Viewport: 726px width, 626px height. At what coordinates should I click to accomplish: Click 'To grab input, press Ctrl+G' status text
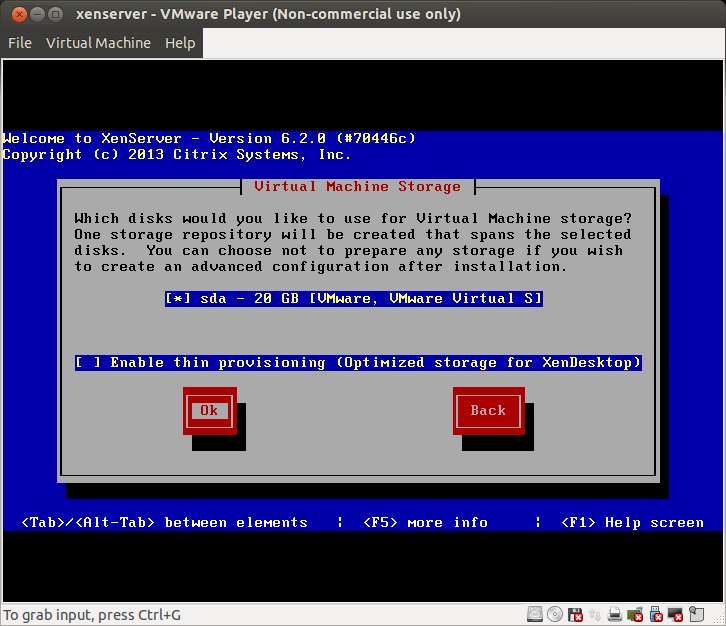[92, 615]
